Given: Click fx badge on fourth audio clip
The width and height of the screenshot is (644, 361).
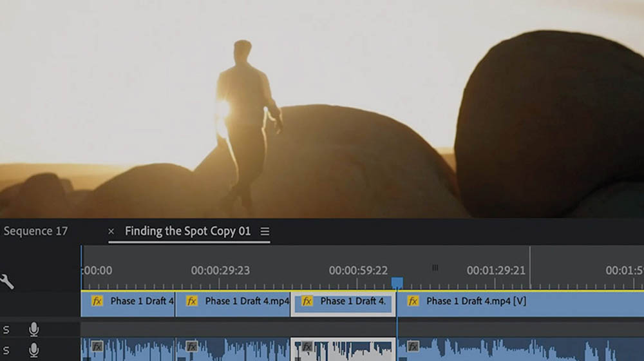Looking at the screenshot, I should point(413,347).
